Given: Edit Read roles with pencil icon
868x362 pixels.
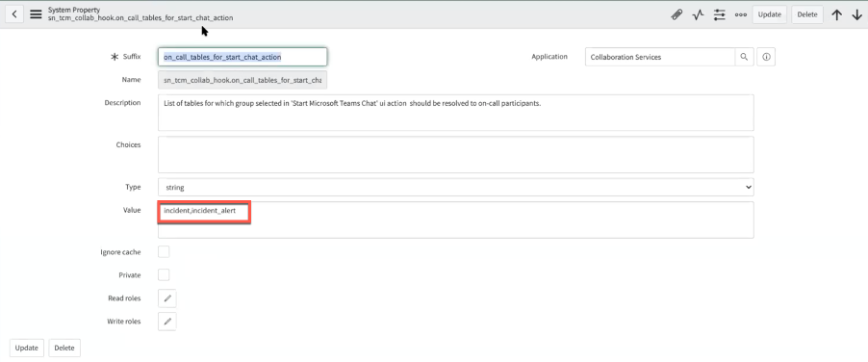Looking at the screenshot, I should pos(167,298).
